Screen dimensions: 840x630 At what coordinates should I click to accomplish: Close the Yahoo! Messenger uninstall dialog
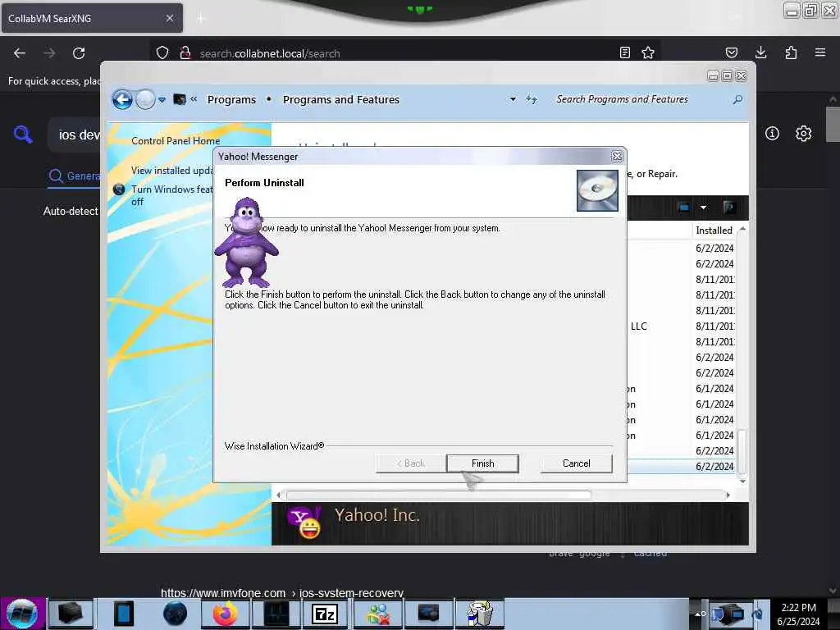[617, 157]
